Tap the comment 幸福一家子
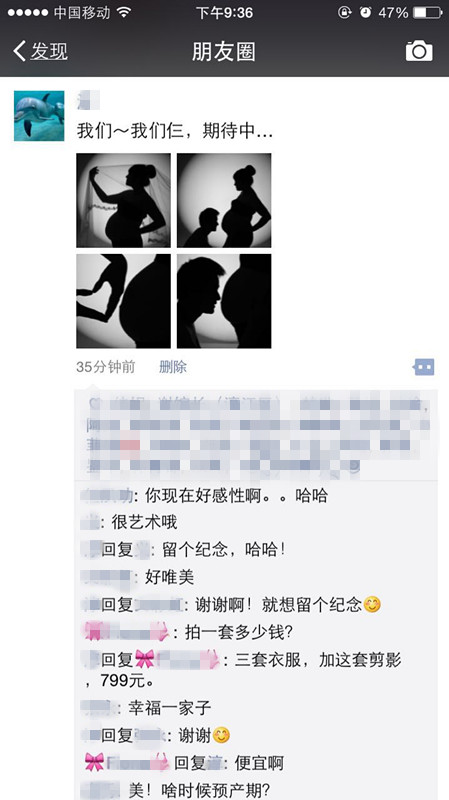This screenshot has height=800, width=449. (170, 708)
